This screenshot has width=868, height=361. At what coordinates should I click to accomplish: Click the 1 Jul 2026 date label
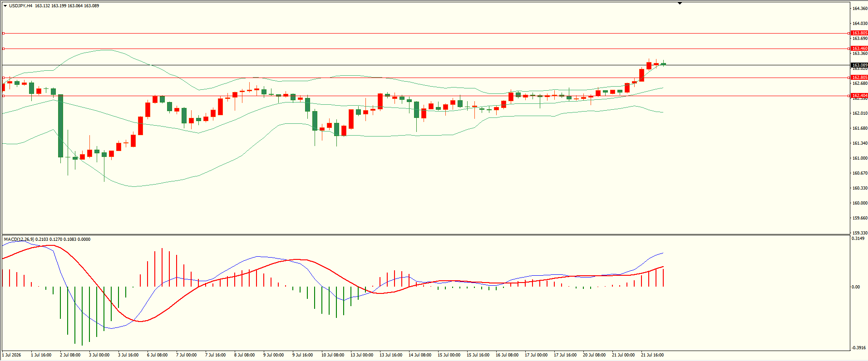[x=11, y=355]
